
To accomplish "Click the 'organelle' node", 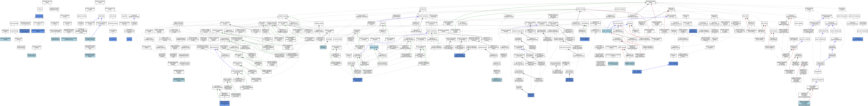I will pos(124,16).
